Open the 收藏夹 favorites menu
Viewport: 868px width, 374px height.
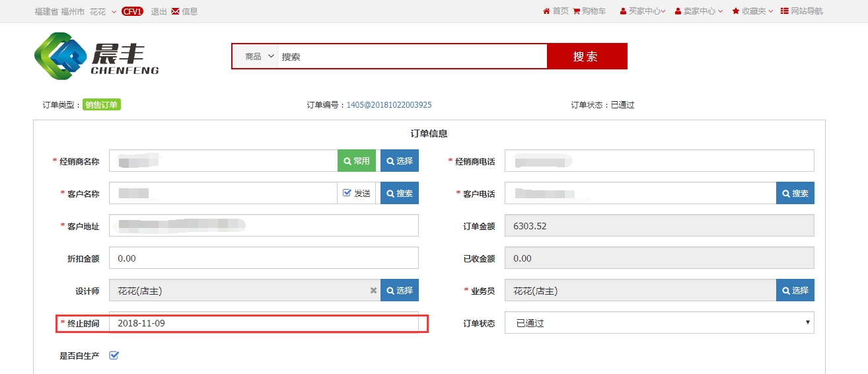click(752, 11)
